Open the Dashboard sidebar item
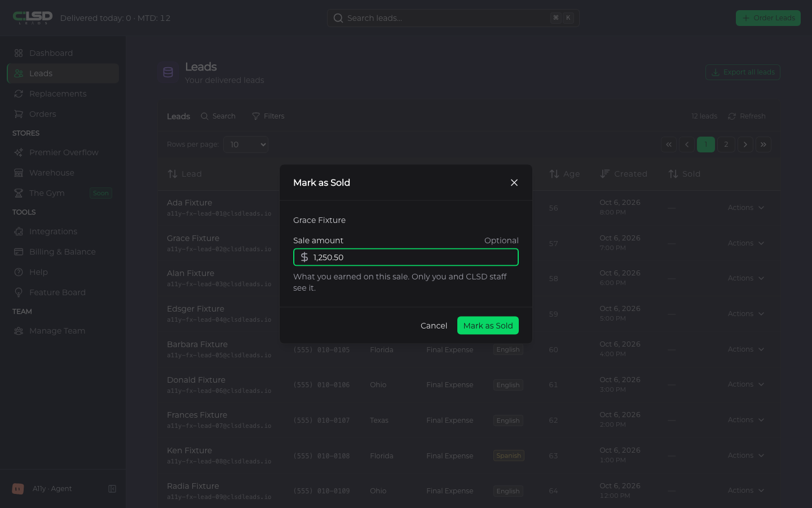 (x=63, y=53)
